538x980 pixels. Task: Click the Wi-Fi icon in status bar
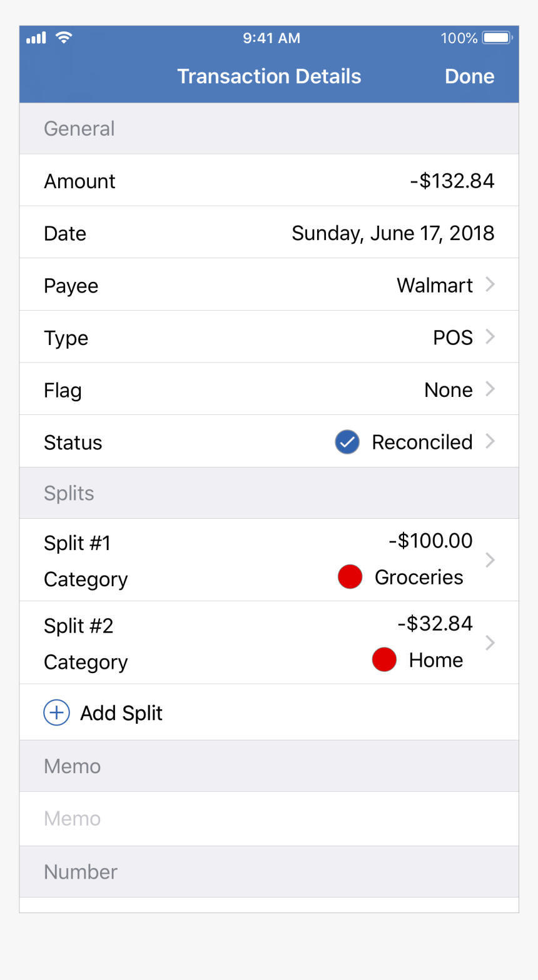click(x=63, y=37)
